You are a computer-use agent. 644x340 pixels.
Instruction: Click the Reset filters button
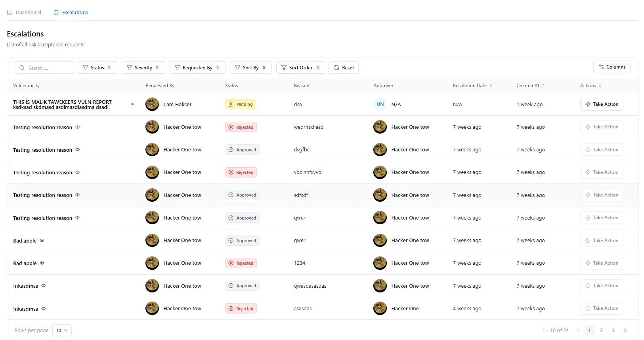(344, 68)
